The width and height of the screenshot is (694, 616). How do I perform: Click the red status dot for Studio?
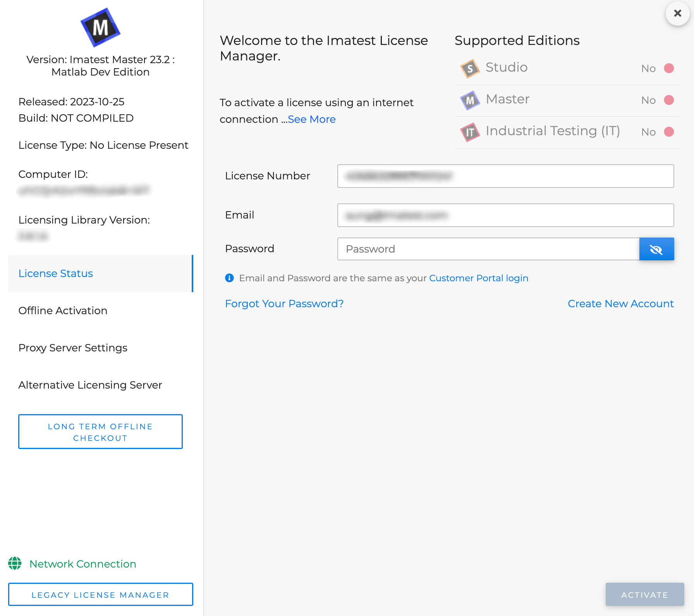tap(669, 68)
